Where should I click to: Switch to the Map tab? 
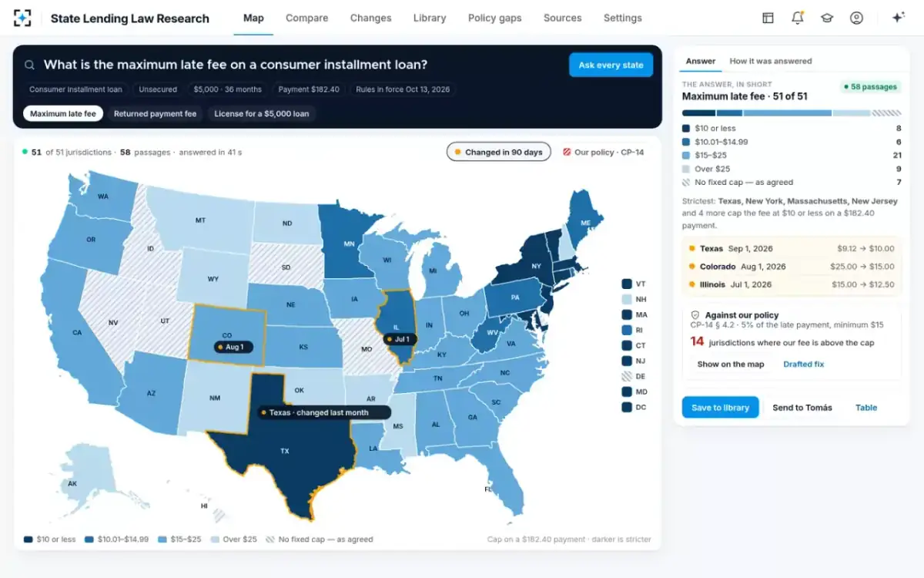pyautogui.click(x=253, y=18)
